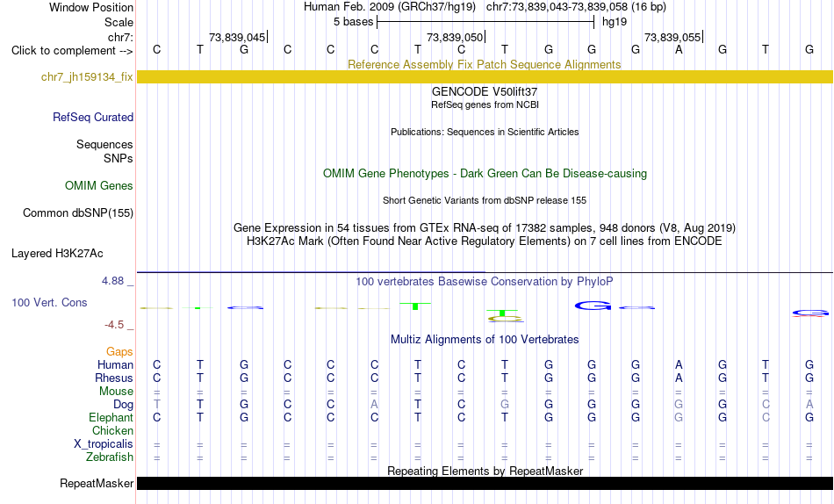Click the Mouse species row label

coord(116,392)
